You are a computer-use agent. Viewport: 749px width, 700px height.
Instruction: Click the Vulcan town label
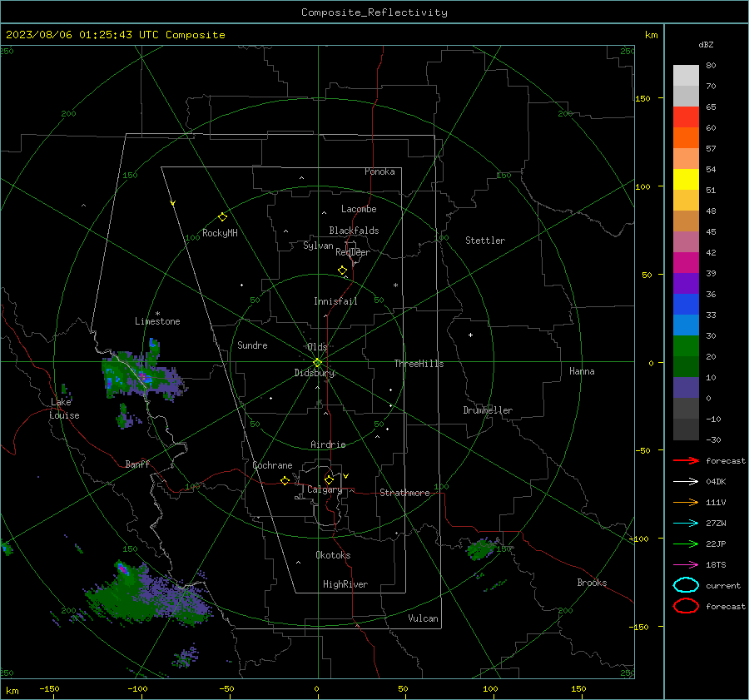(423, 618)
